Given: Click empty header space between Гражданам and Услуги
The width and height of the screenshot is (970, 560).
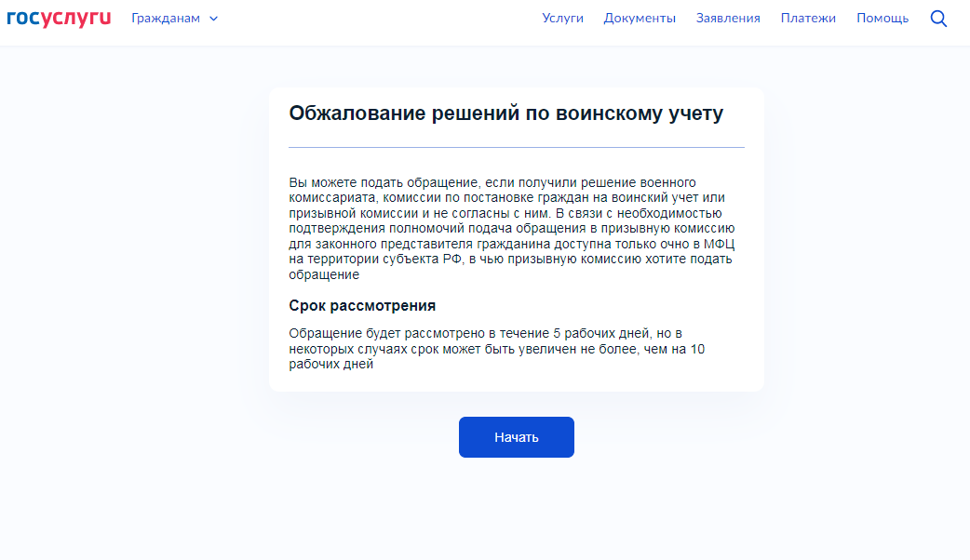Looking at the screenshot, I should (372, 19).
